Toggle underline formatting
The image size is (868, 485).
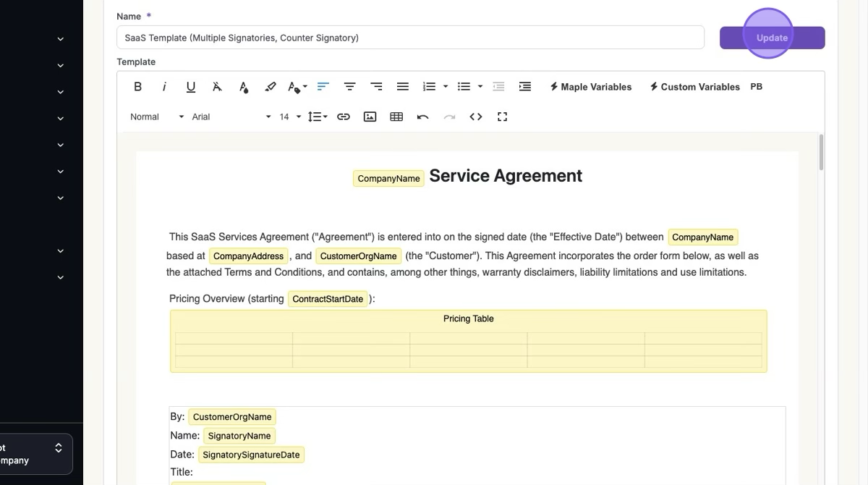point(191,87)
